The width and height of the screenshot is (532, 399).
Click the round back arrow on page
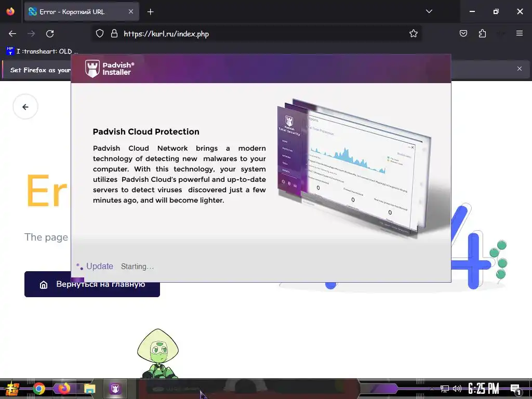(x=25, y=107)
